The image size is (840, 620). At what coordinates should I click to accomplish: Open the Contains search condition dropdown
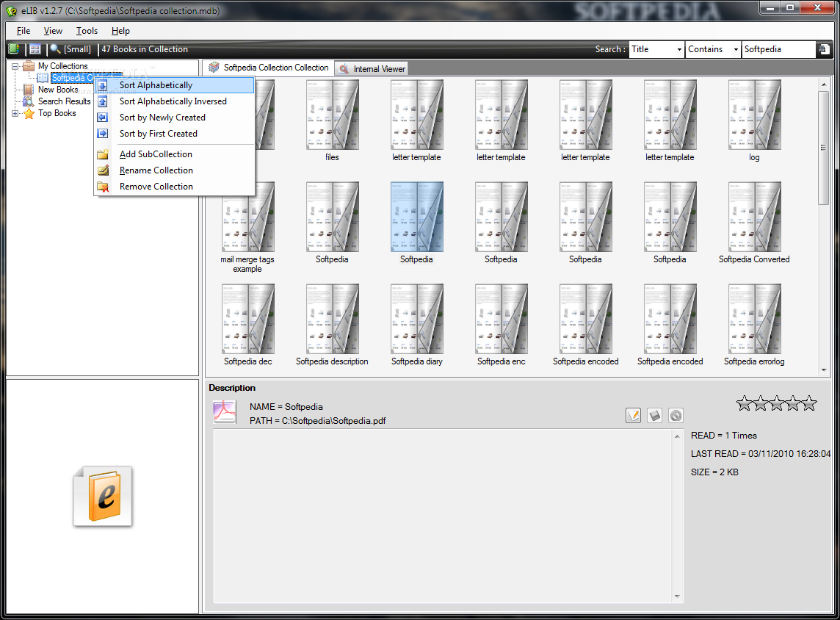pyautogui.click(x=736, y=49)
